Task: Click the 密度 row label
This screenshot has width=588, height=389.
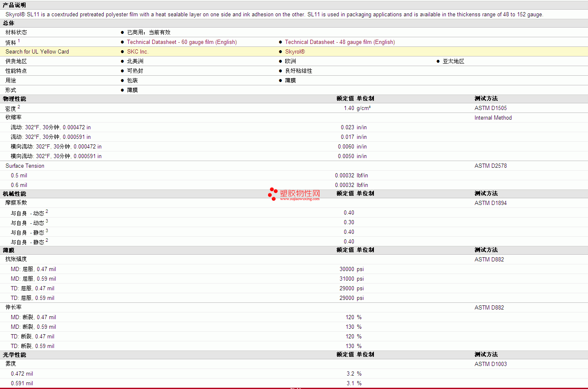Action: click(11, 108)
